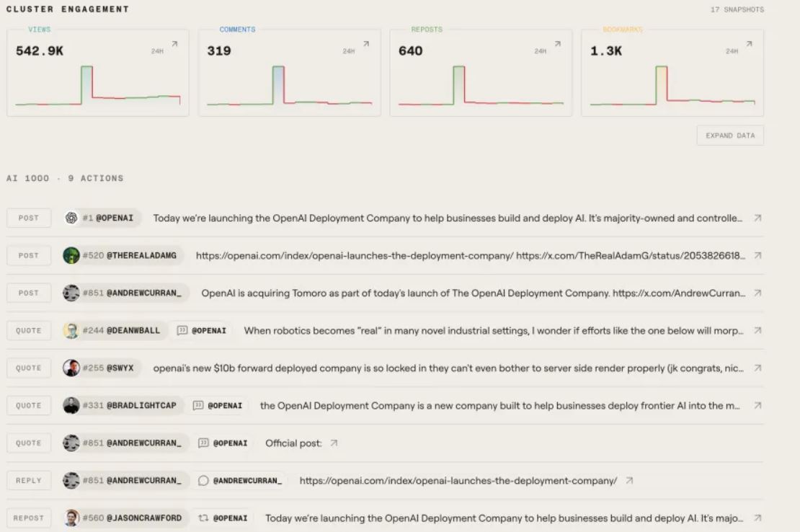This screenshot has width=800, height=532.
Task: Click quote icon in @DEANWBALL row
Action: (182, 331)
